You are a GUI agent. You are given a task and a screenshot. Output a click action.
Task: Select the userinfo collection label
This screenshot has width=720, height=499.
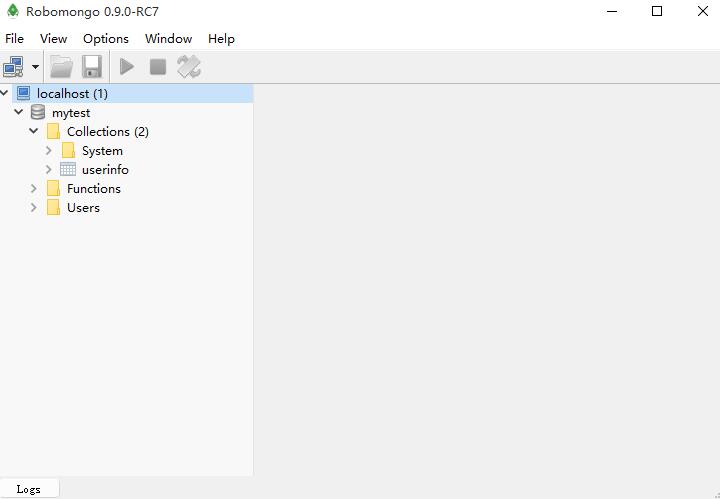[105, 170]
